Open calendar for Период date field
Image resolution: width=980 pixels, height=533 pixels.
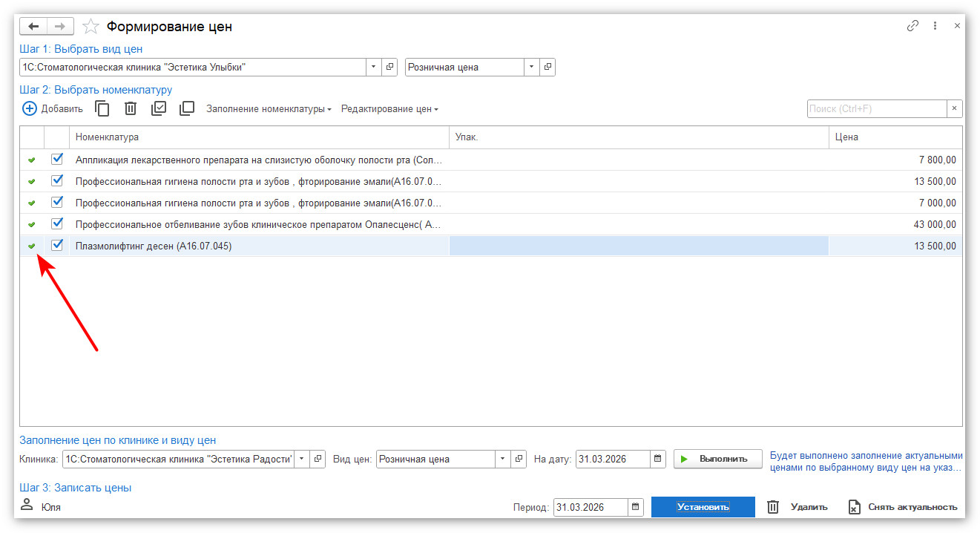tap(636, 508)
